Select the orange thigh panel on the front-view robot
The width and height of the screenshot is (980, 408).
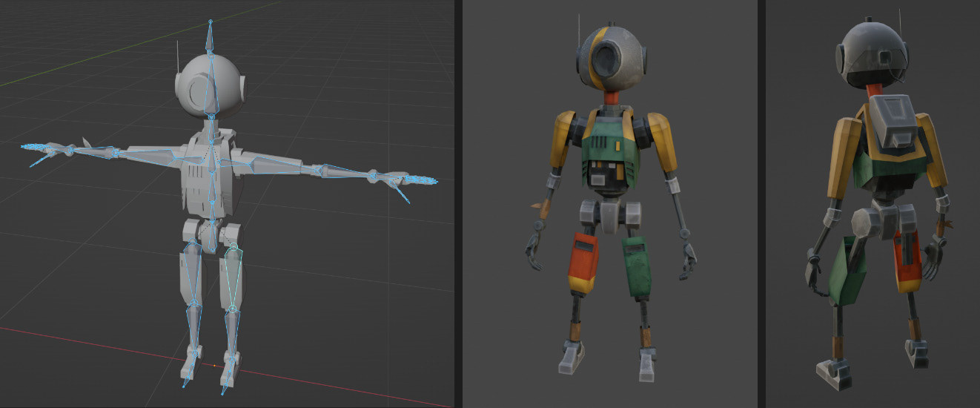coord(583,263)
